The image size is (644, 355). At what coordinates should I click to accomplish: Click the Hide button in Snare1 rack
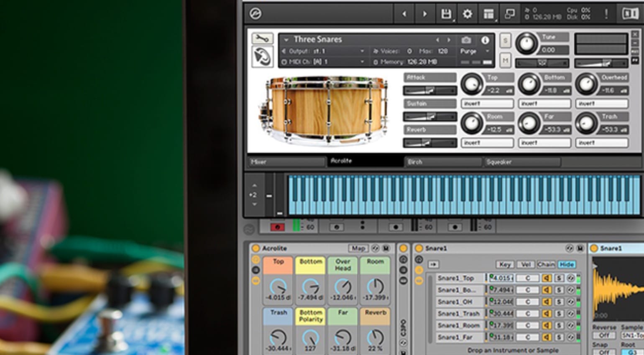567,264
